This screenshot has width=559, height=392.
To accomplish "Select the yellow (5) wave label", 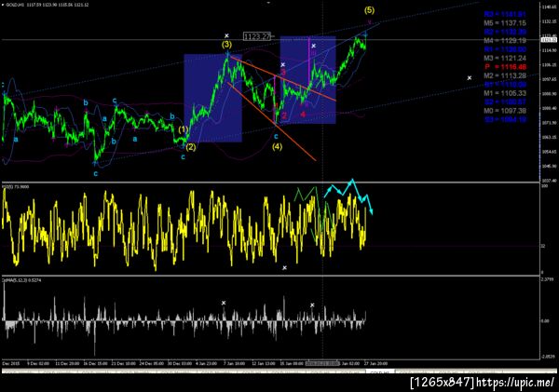I will point(369,10).
